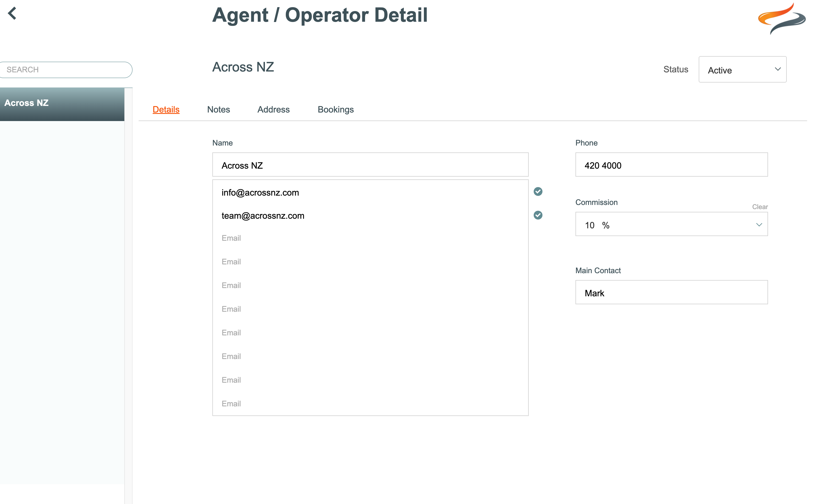Click the Phone field showing 420 4000
Screen dimensions: 817x504
(x=671, y=165)
